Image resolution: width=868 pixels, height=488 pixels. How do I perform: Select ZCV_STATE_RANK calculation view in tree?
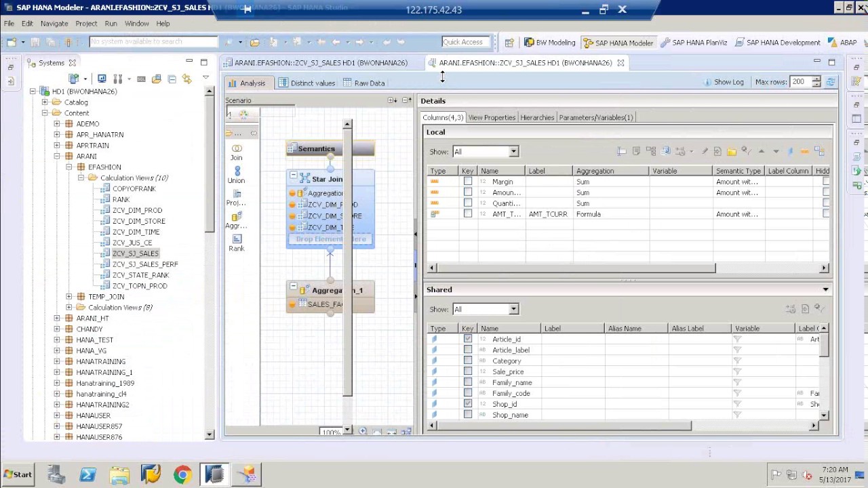[140, 274]
